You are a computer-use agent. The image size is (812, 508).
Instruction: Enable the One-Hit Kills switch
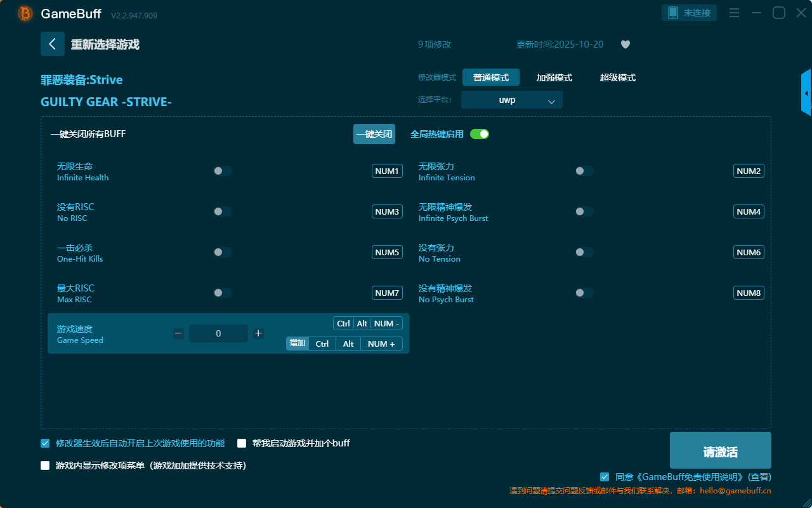coord(223,252)
